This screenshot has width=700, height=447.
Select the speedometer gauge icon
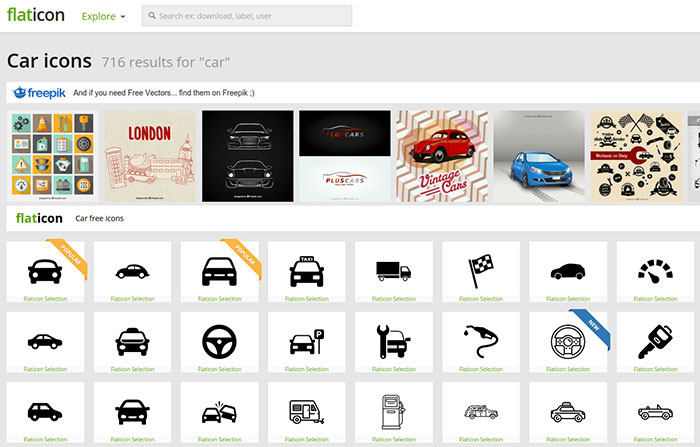[655, 271]
